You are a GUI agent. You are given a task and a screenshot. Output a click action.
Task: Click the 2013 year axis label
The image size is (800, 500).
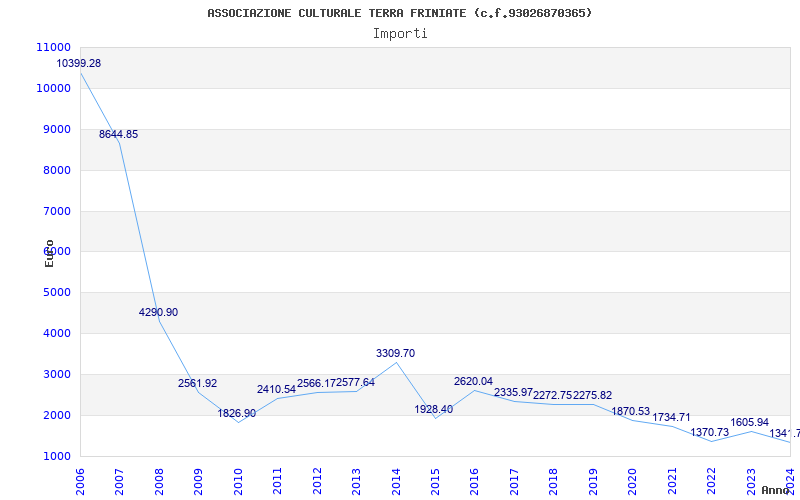click(x=356, y=482)
